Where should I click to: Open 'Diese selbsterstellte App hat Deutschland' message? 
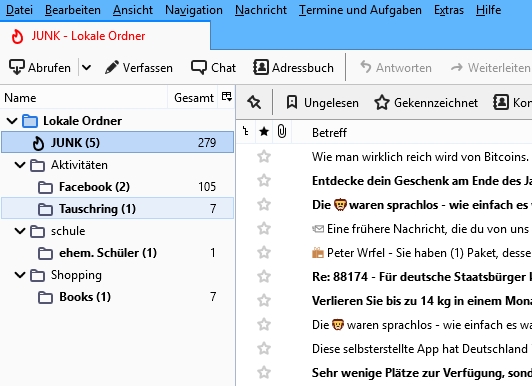coord(422,349)
